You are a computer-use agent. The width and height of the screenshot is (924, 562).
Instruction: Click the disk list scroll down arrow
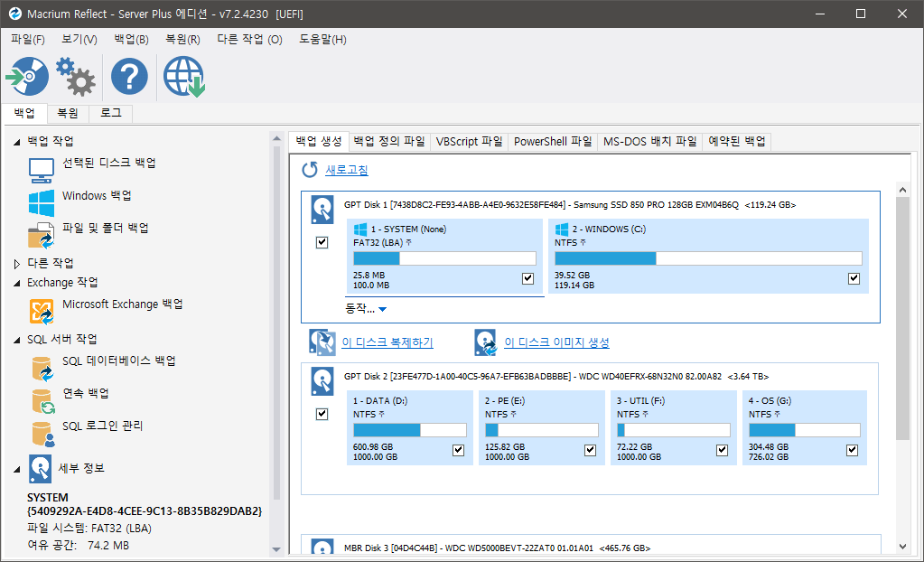tap(902, 547)
